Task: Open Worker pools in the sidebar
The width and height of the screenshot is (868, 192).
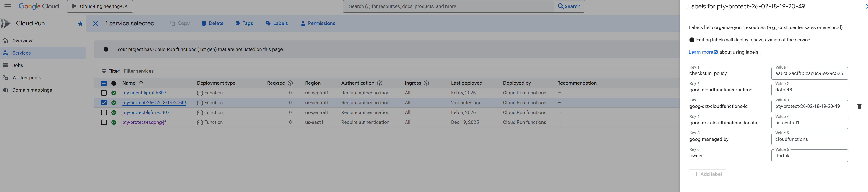Action: tap(27, 78)
